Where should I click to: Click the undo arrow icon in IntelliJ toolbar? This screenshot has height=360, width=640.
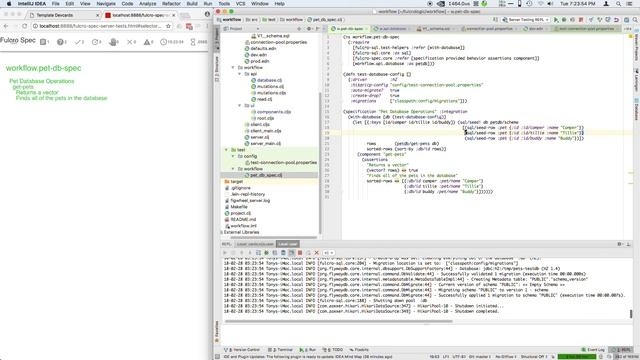617,20
